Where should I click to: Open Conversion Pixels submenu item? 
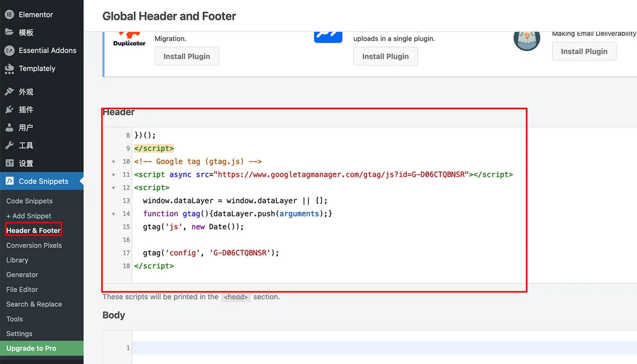[x=34, y=245]
